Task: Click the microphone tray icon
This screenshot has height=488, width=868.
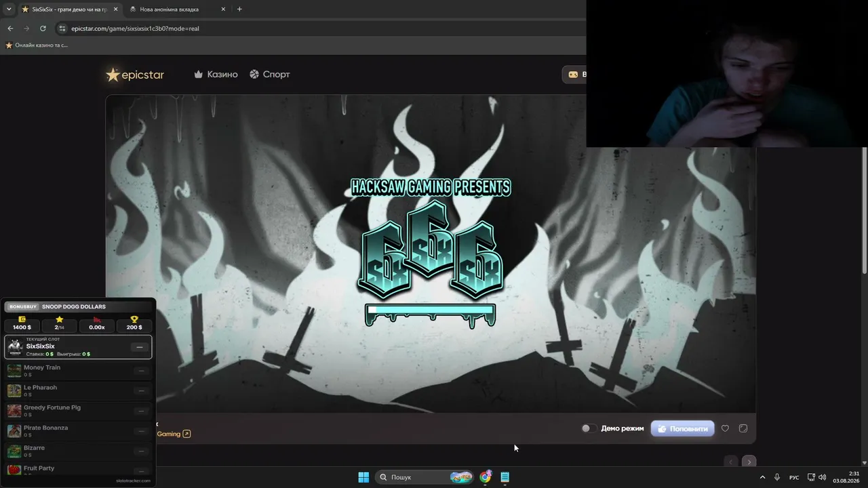Action: pos(777,477)
